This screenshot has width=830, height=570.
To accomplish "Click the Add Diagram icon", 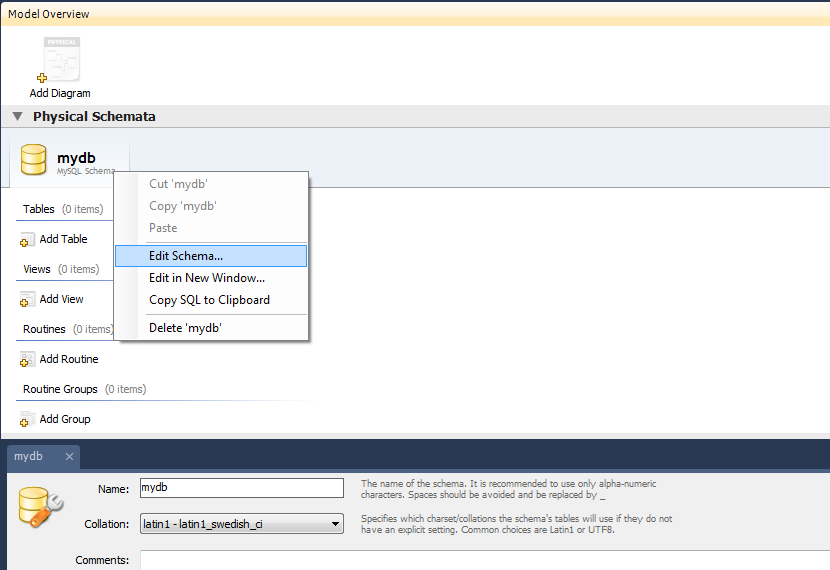I will [x=59, y=59].
